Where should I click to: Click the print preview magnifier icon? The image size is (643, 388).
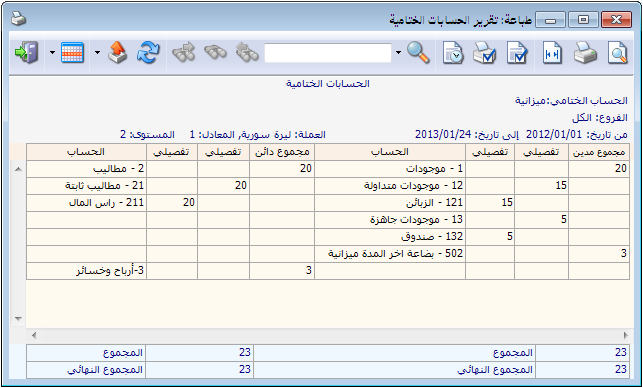(617, 53)
